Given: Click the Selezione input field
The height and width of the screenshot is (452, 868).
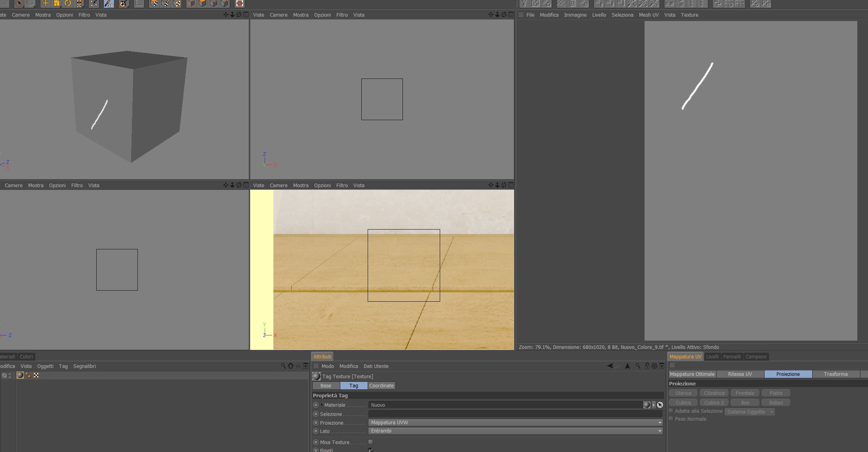Looking at the screenshot, I should click(515, 414).
